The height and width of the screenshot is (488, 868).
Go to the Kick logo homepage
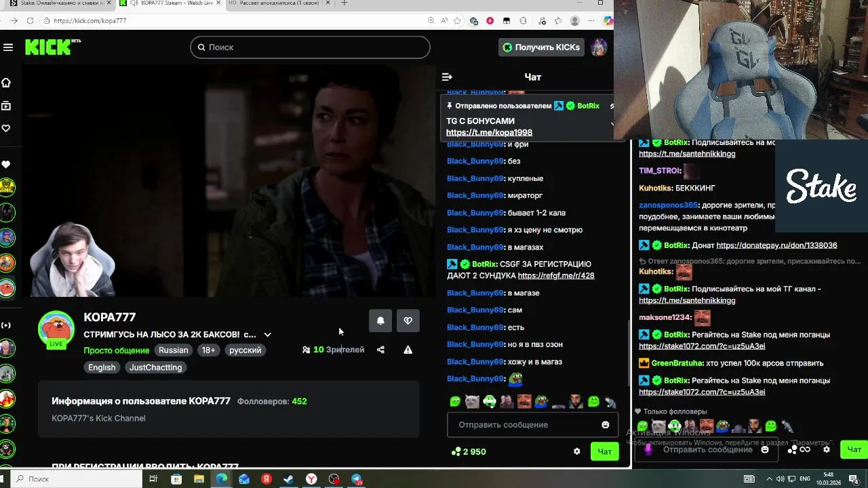click(x=53, y=47)
